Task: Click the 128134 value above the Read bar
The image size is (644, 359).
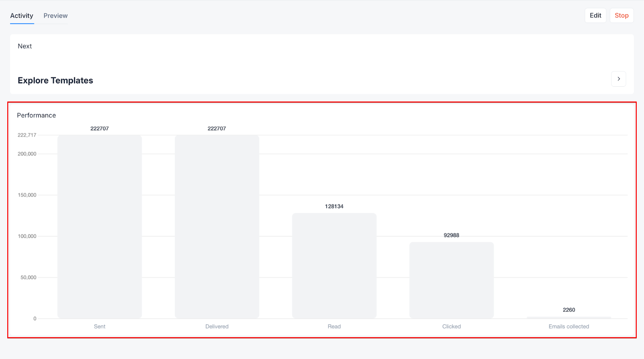Action: point(334,206)
